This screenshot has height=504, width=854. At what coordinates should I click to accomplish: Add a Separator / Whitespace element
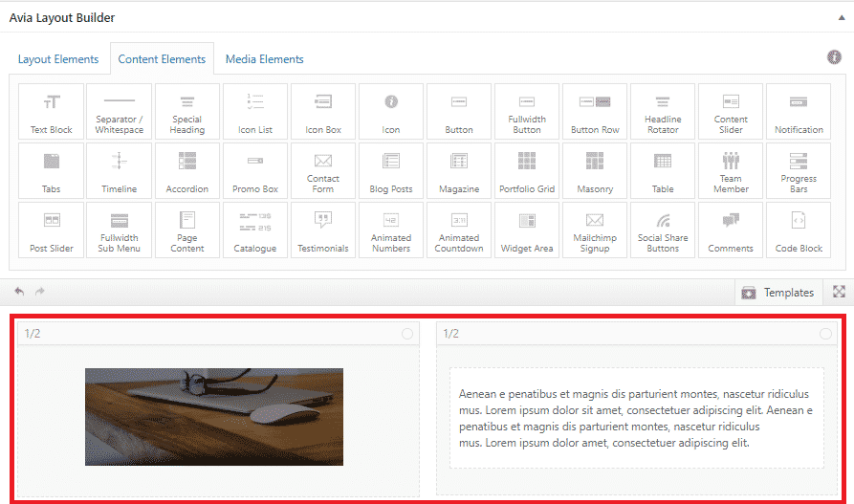[120, 112]
